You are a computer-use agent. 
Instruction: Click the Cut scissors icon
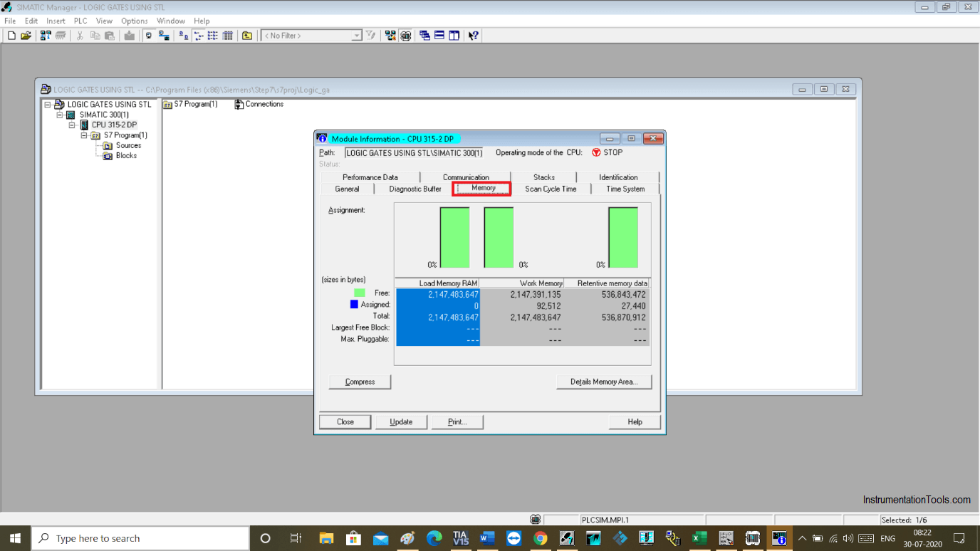coord(80,36)
